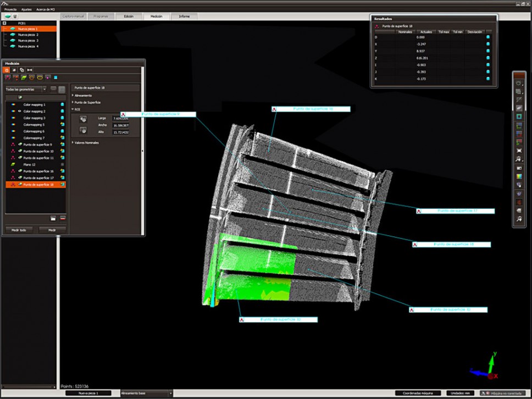Select the circle geometry icon in Medición toolbar
Image resolution: width=532 pixels, height=399 pixels.
coord(30,79)
